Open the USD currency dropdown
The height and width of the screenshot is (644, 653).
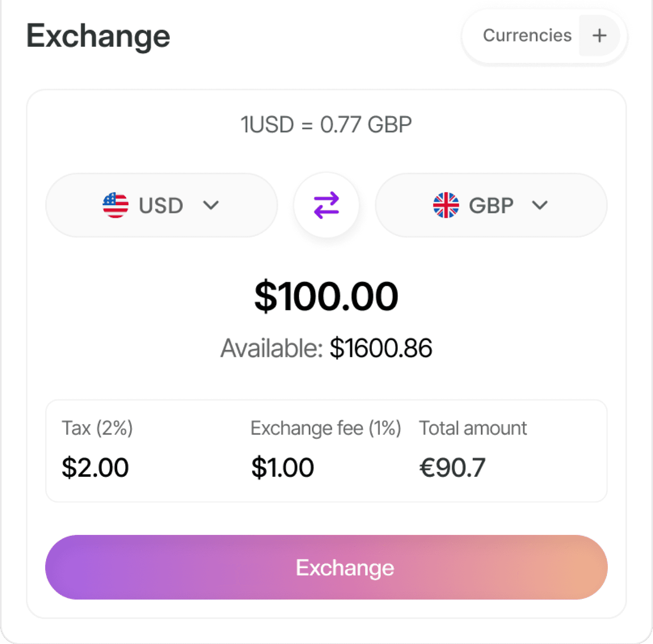161,205
